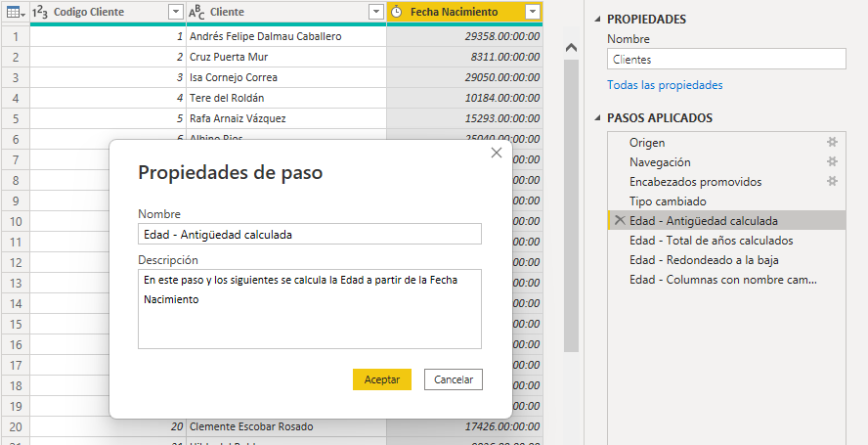
Task: Close the Propiedades de paso dialog
Action: (x=497, y=153)
